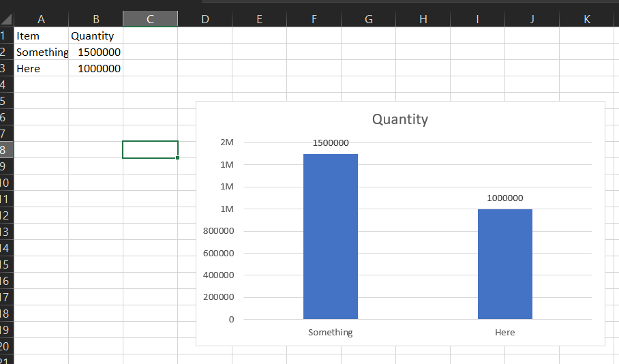Select column G header
Viewport: 619px width, 364px height.
[x=368, y=19]
